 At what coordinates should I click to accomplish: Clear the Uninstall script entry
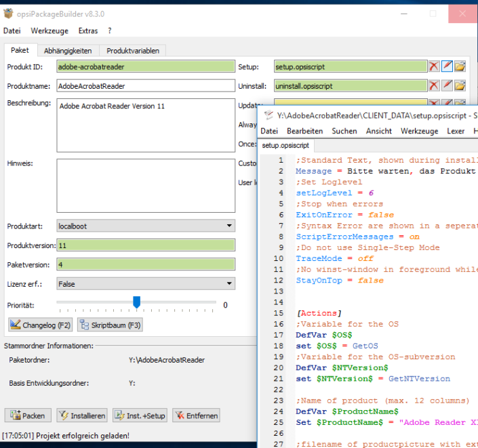tap(434, 85)
